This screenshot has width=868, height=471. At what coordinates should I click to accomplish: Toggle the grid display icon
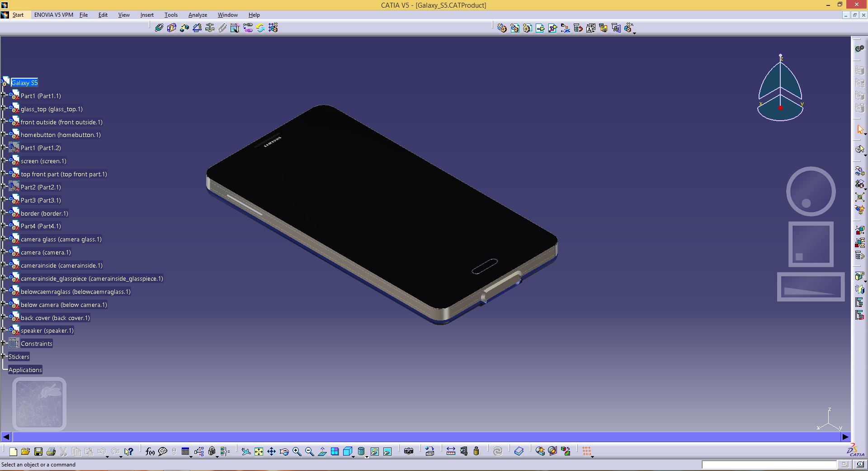587,451
